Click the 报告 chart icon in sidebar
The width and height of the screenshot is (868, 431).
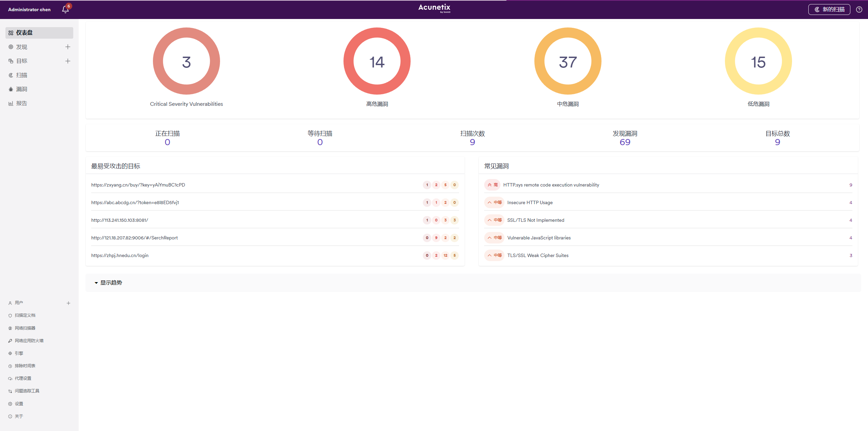11,103
